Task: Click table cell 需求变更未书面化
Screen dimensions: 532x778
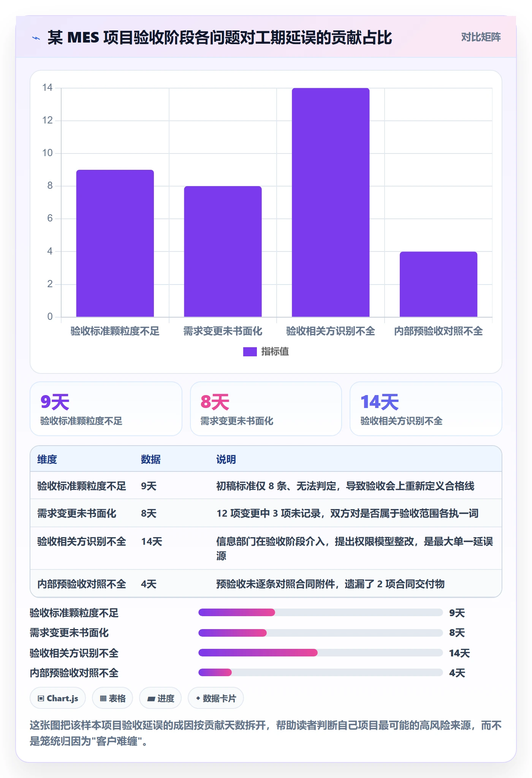Action: coord(77,513)
